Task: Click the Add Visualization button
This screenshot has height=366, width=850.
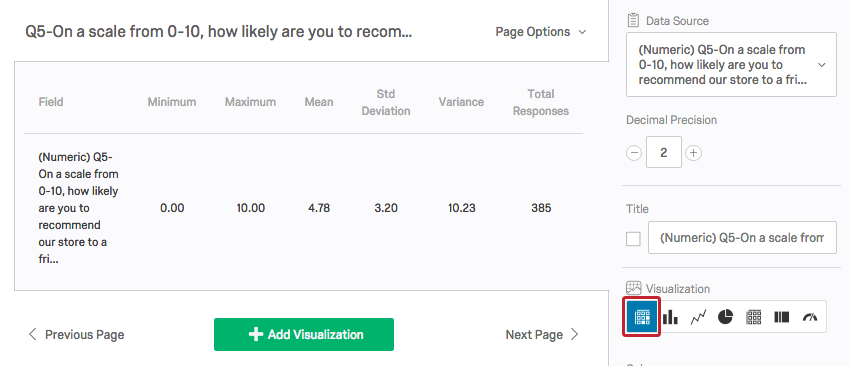Action: click(x=304, y=334)
